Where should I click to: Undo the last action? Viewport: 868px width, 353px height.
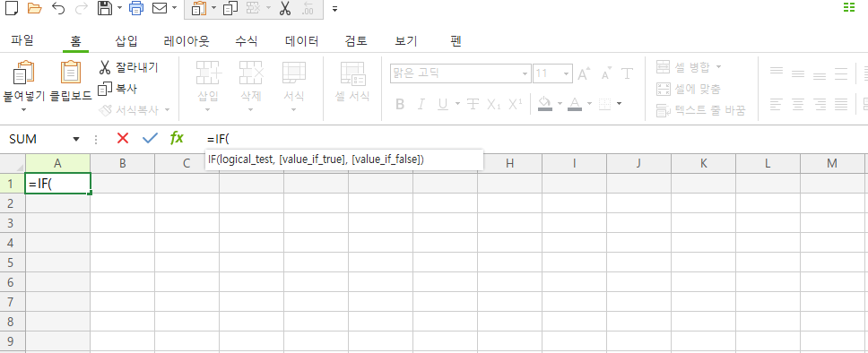coord(58,8)
